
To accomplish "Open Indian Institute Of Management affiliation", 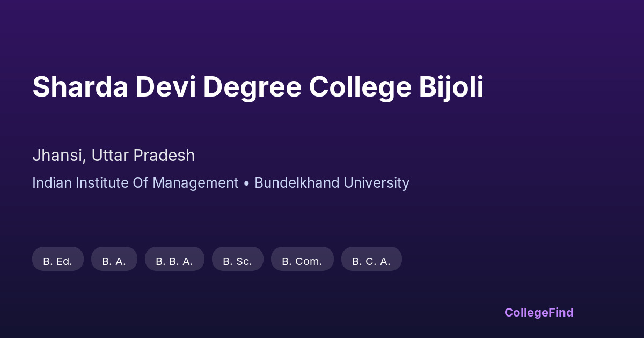I will pos(135,183).
